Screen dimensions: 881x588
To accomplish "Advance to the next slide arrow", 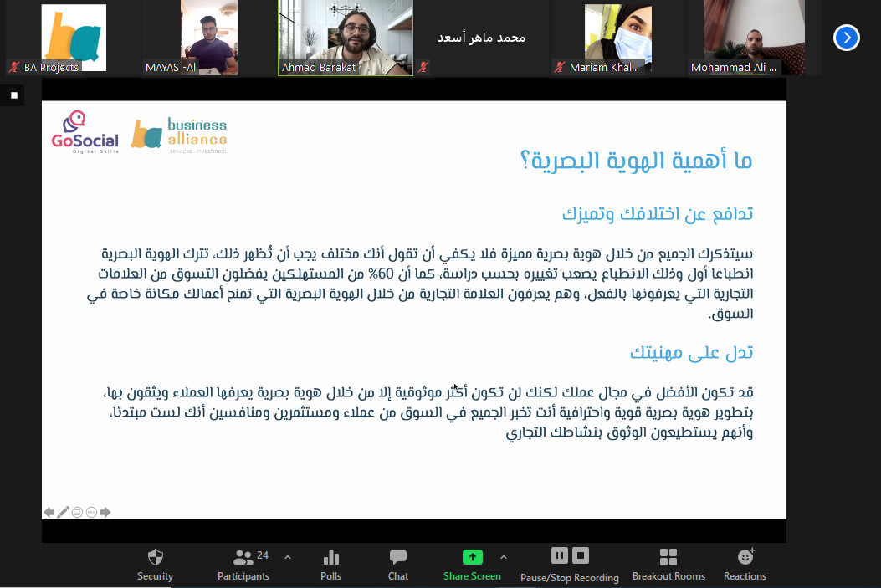I will (105, 512).
